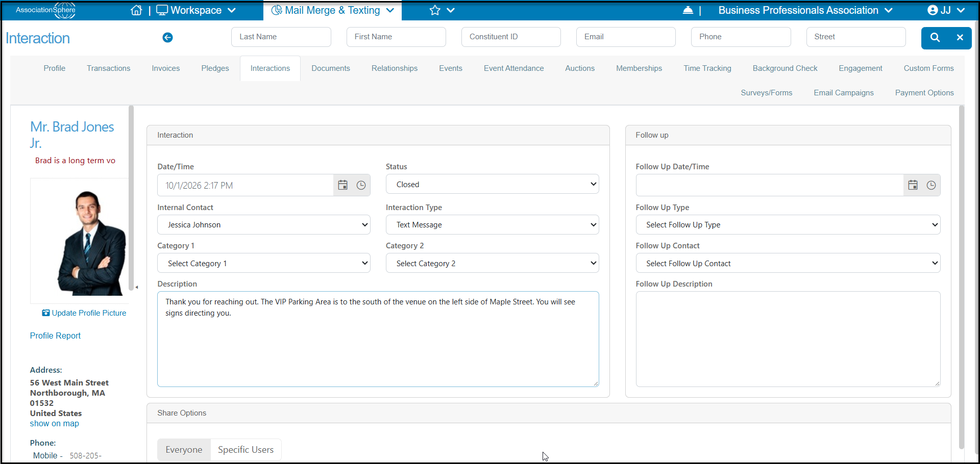
Task: Click the notification bell icon
Action: coord(688,10)
